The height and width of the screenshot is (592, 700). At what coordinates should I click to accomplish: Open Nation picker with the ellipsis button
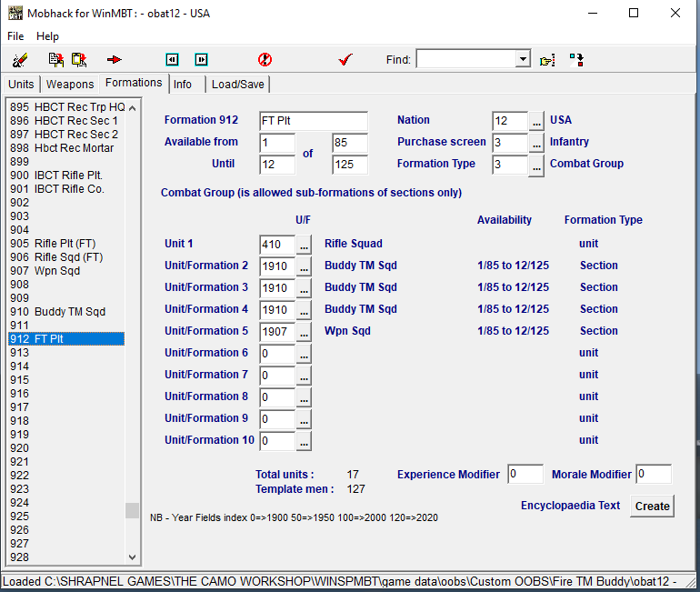[x=536, y=121]
